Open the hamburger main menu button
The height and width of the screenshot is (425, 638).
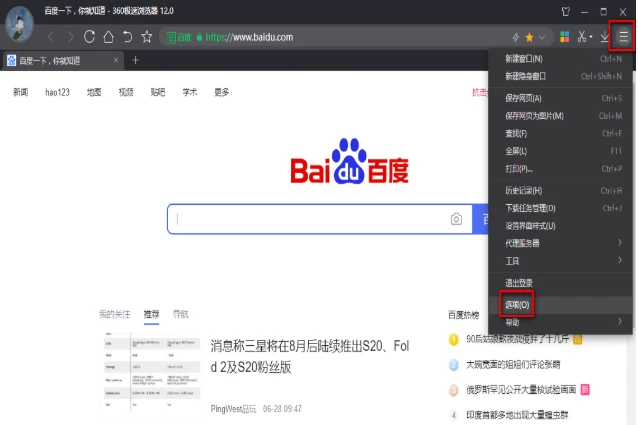tap(623, 37)
